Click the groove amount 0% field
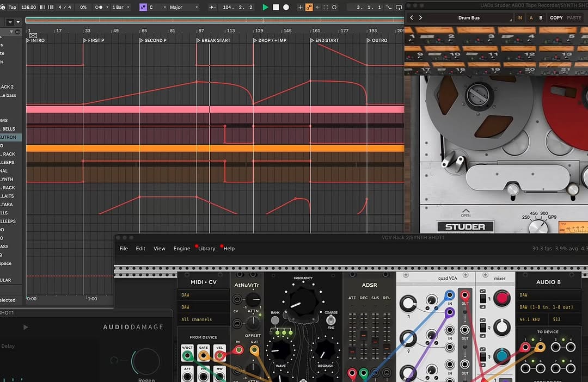The width and height of the screenshot is (588, 382). 83,7
